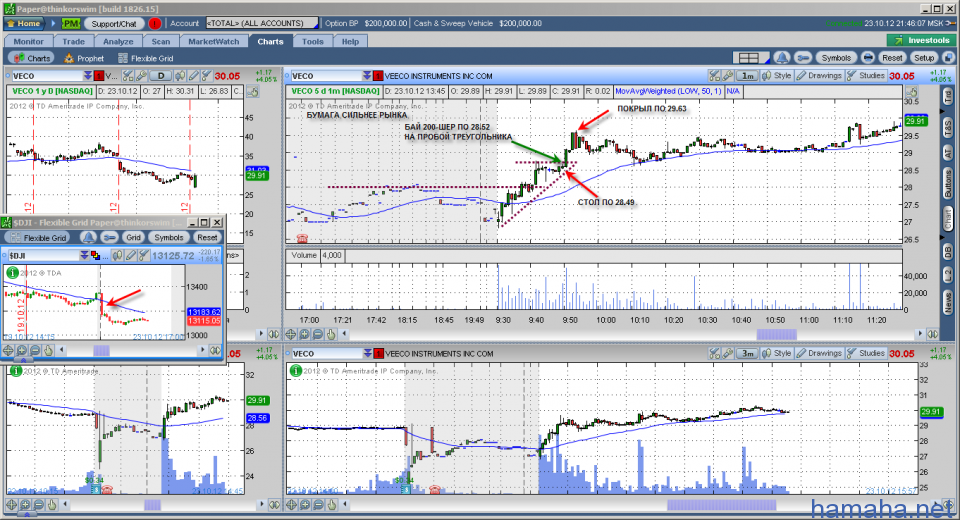
Task: Click the chart settings wrench icon in top-left chart
Action: pos(141,76)
